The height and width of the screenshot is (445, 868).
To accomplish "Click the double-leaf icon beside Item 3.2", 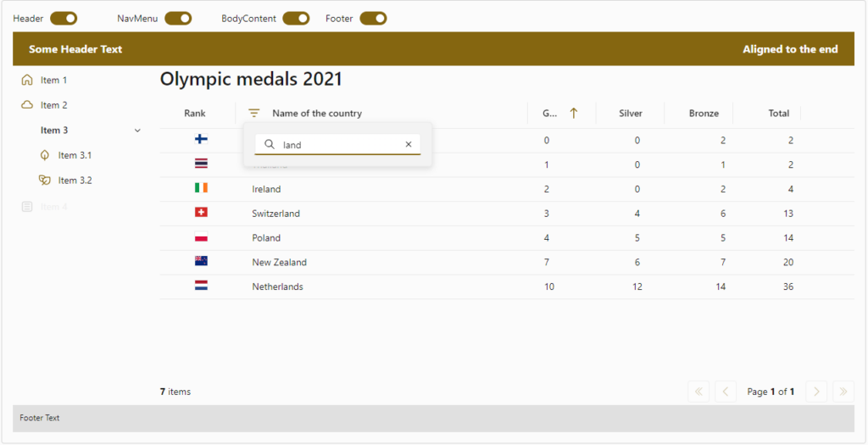I will tap(45, 181).
